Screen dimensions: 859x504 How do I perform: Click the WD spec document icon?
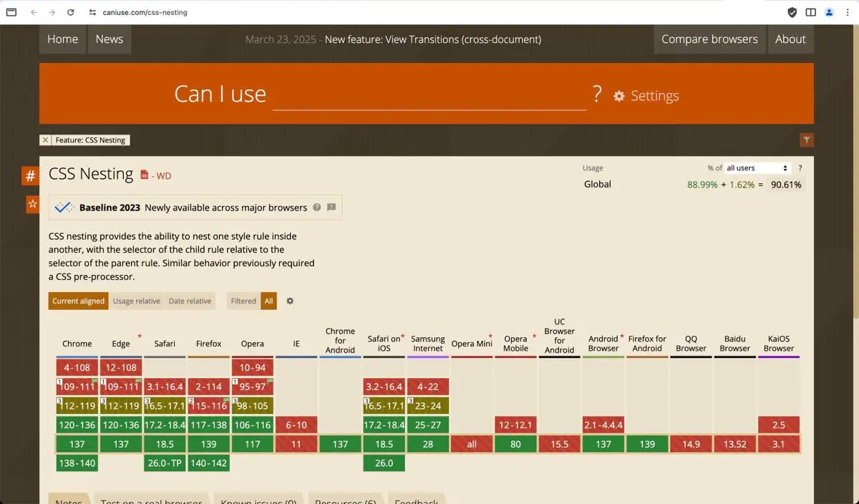144,175
